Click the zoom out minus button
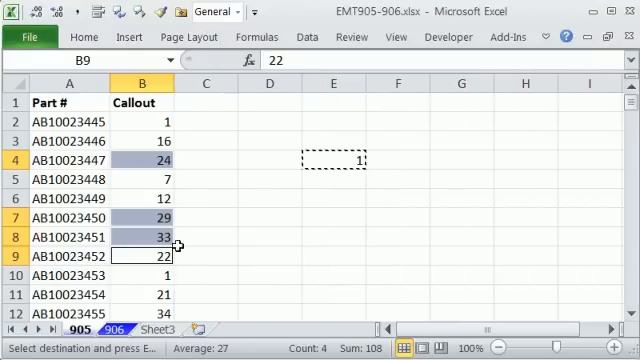 [498, 348]
